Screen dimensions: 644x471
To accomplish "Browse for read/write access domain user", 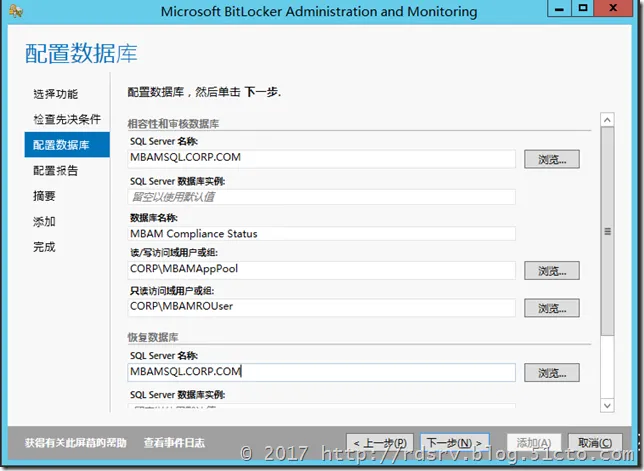I will [552, 271].
